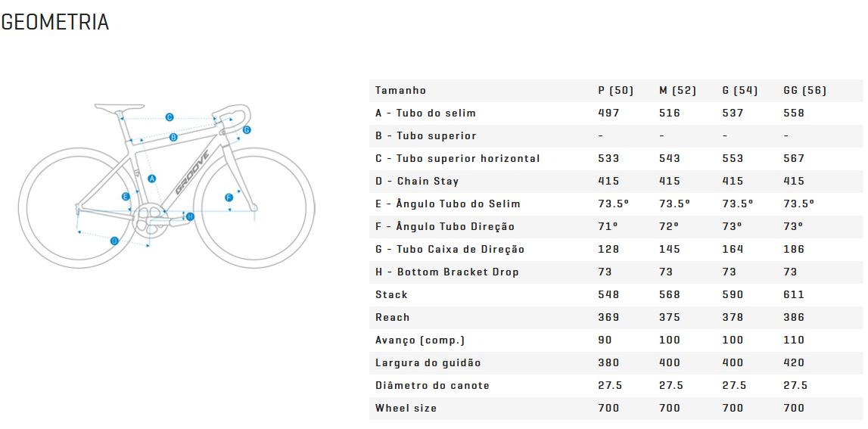Click the bicycle saddle in diagram

coord(119,107)
